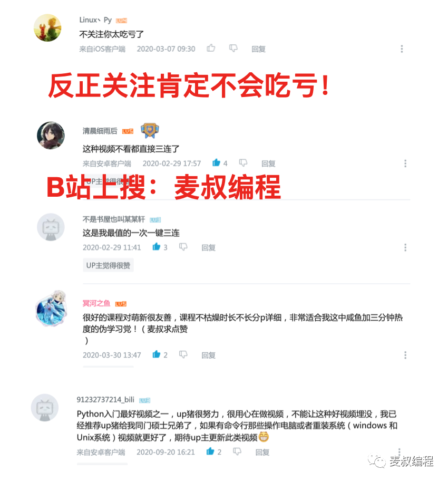
Task: Click the medal badge beside 清晨细雨后
Action: [150, 131]
